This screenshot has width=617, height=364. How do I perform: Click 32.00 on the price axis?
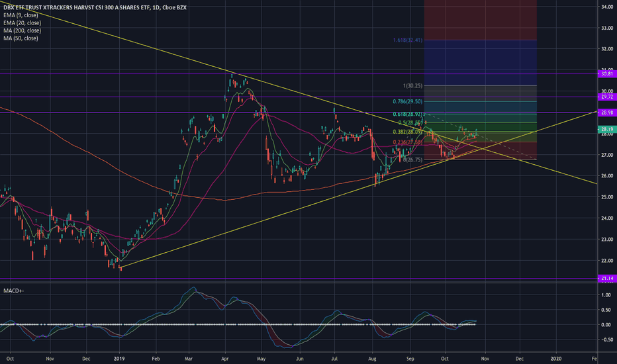click(x=607, y=49)
